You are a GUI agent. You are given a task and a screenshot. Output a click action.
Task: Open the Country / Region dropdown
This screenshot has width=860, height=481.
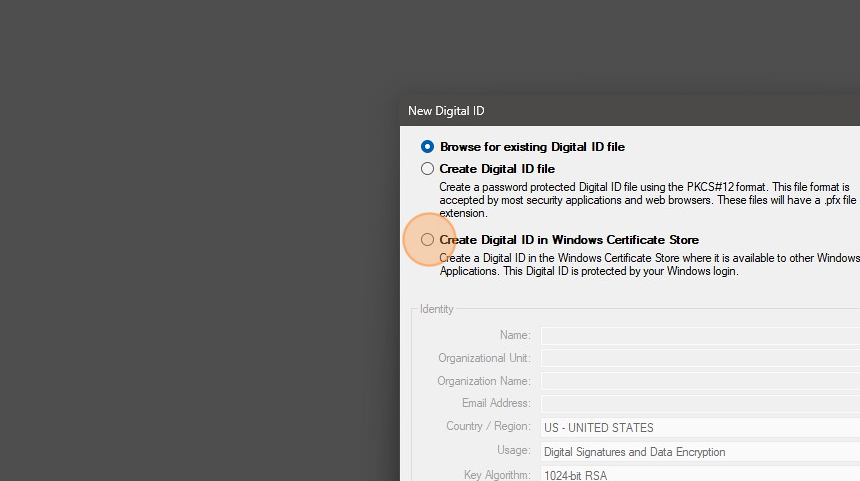pyautogui.click(x=700, y=428)
